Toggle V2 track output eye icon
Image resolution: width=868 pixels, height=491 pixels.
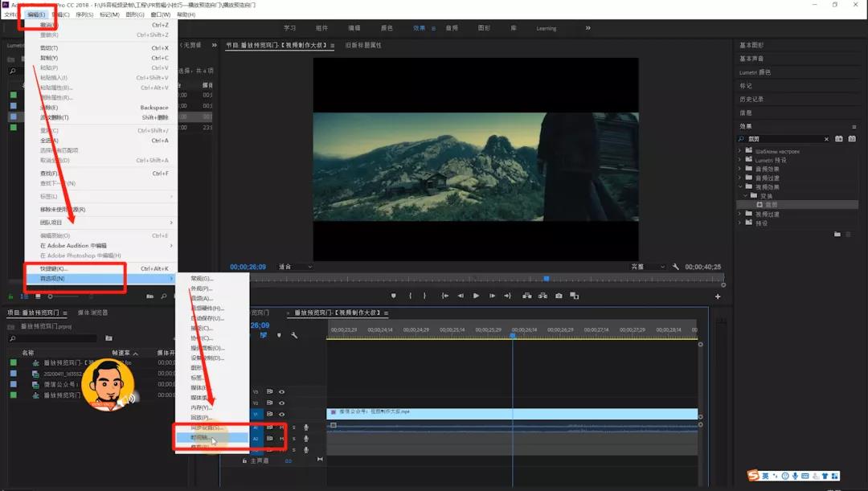(x=282, y=403)
